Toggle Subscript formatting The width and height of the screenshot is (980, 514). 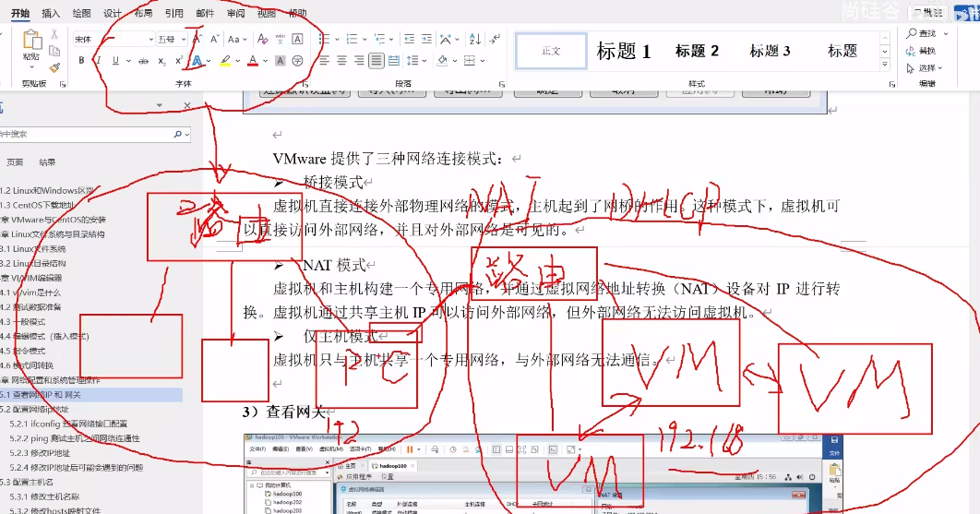click(x=161, y=61)
